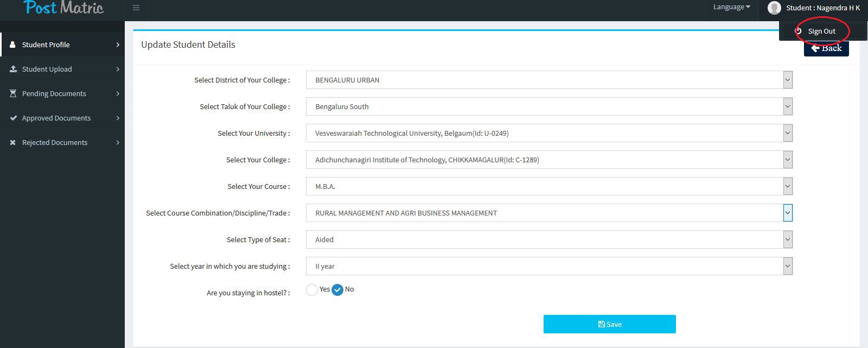Open the Select Your University dropdown
The width and height of the screenshot is (868, 348).
coord(549,133)
